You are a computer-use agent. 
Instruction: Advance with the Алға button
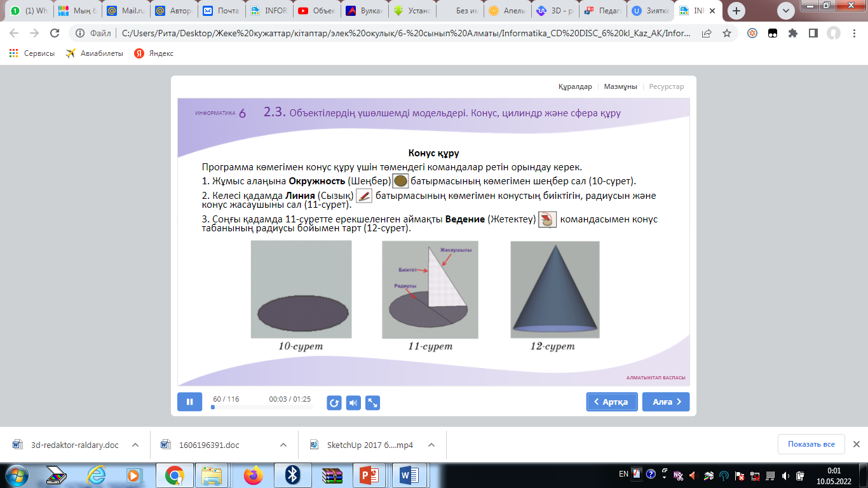pyautogui.click(x=666, y=402)
